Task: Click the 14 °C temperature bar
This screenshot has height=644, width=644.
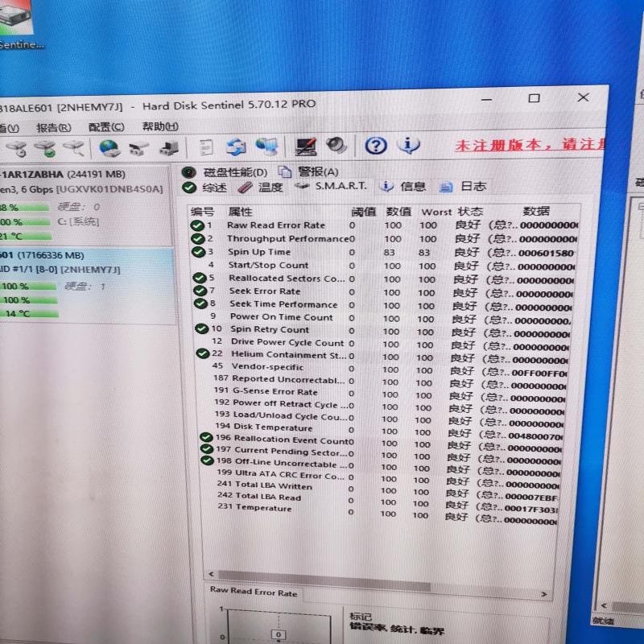Action: (x=30, y=314)
